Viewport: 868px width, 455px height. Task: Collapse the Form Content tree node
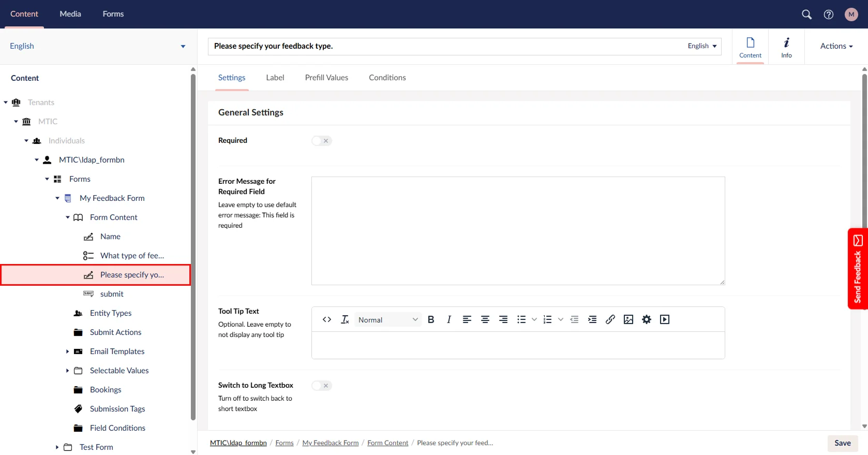pyautogui.click(x=67, y=217)
